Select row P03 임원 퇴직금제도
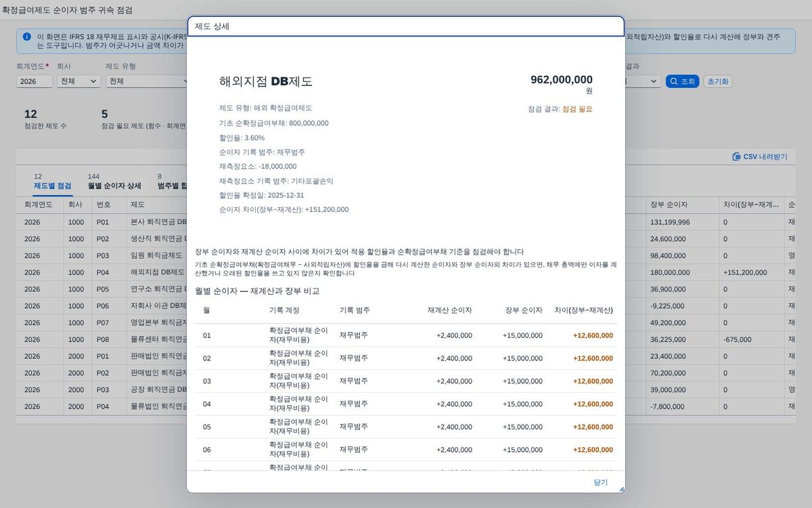 tap(406, 256)
